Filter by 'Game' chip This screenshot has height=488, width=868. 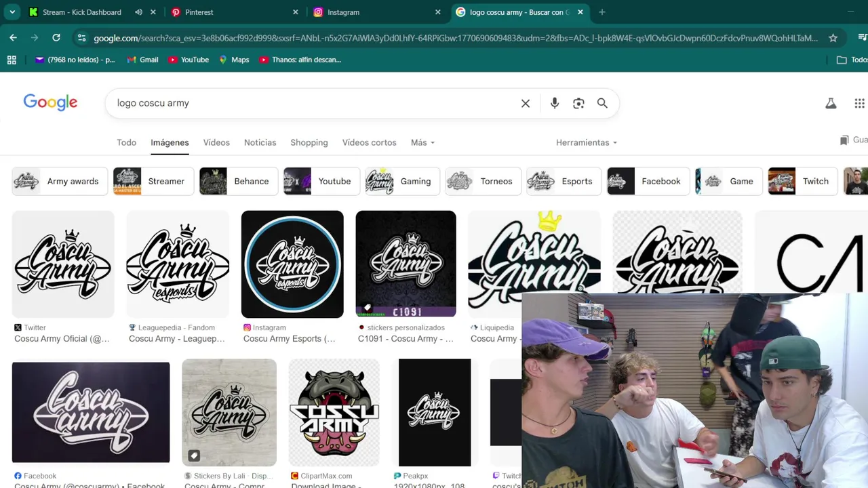(x=728, y=181)
